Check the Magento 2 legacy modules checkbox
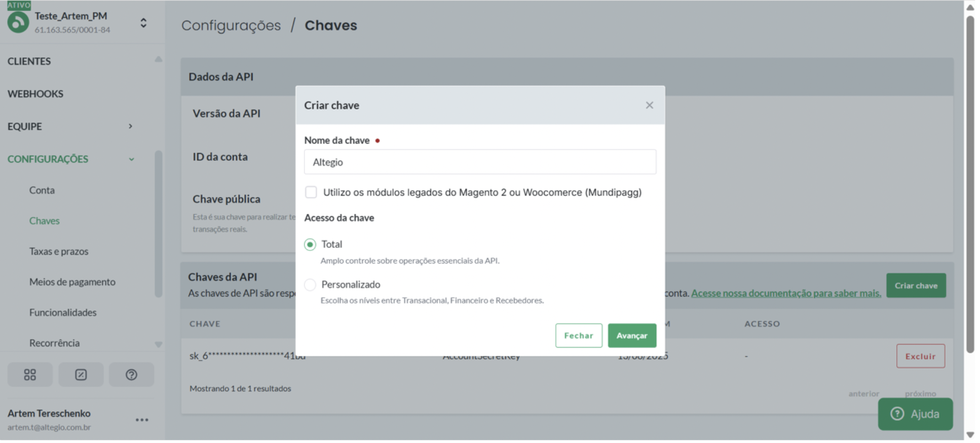 pyautogui.click(x=311, y=192)
